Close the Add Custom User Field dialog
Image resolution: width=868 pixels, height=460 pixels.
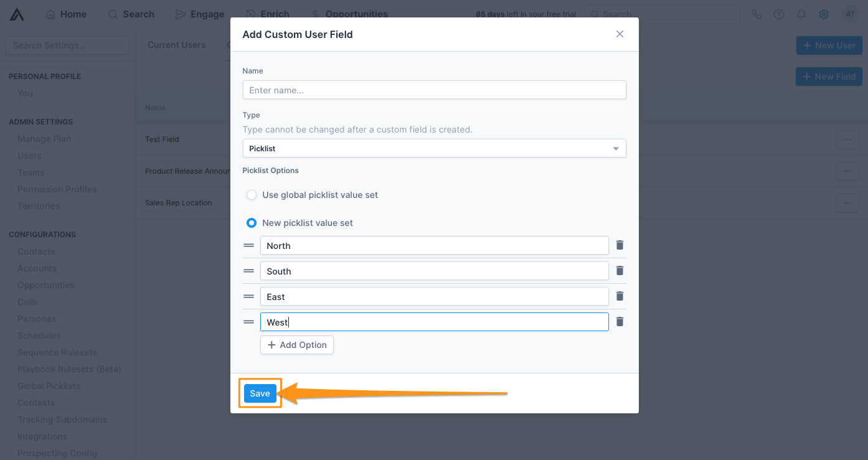pyautogui.click(x=620, y=34)
